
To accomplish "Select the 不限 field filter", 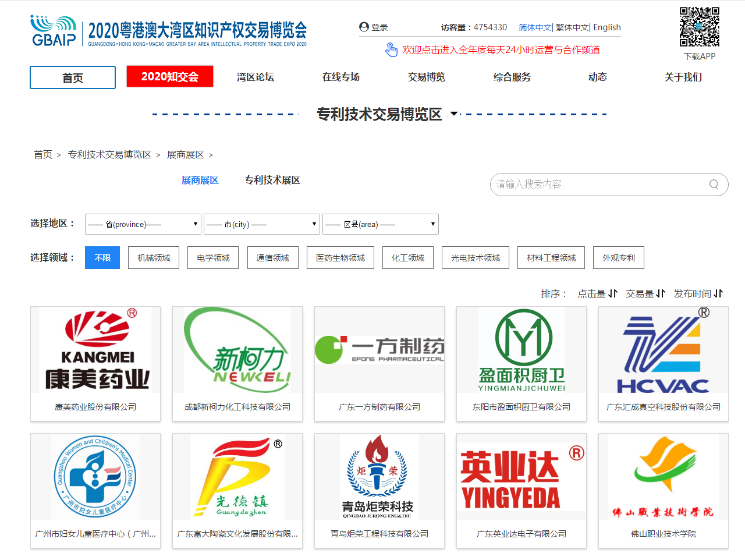I will click(102, 258).
